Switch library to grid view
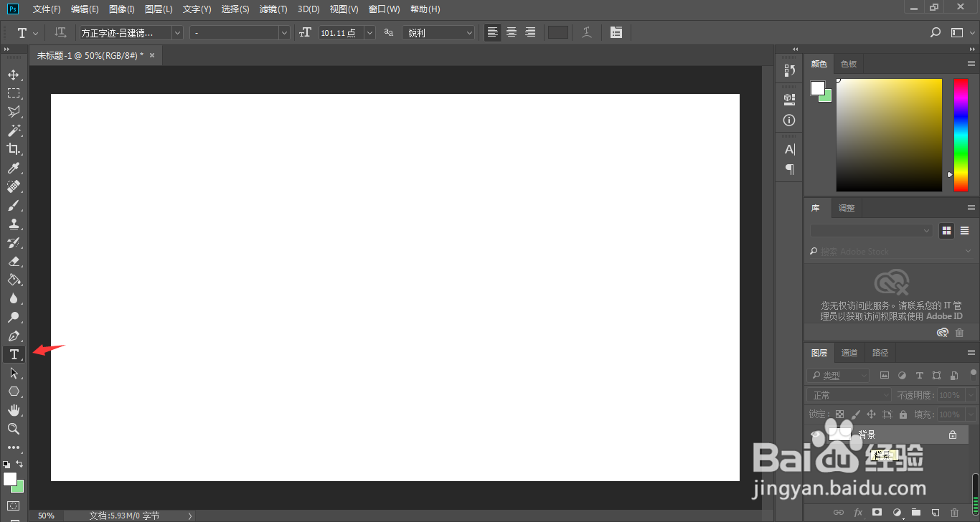The width and height of the screenshot is (980, 522). click(947, 230)
